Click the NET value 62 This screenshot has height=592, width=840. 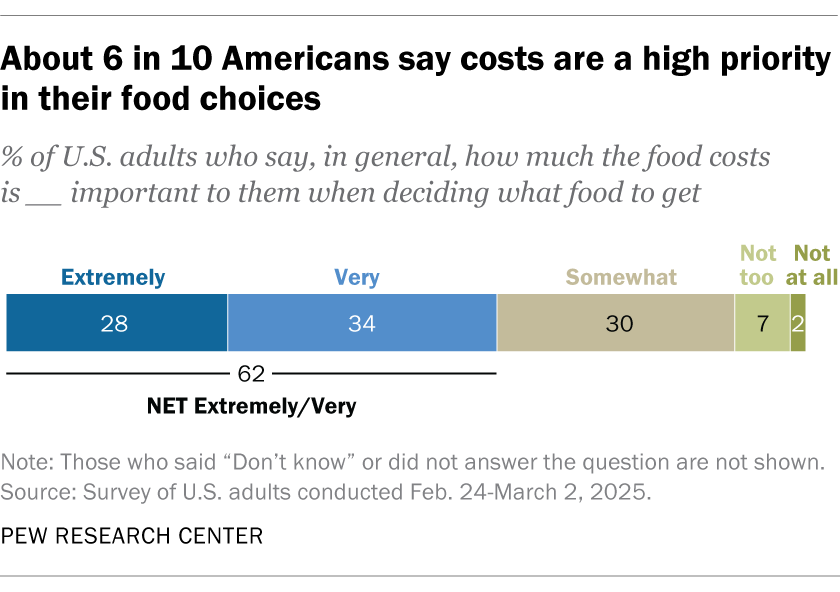pyautogui.click(x=252, y=374)
